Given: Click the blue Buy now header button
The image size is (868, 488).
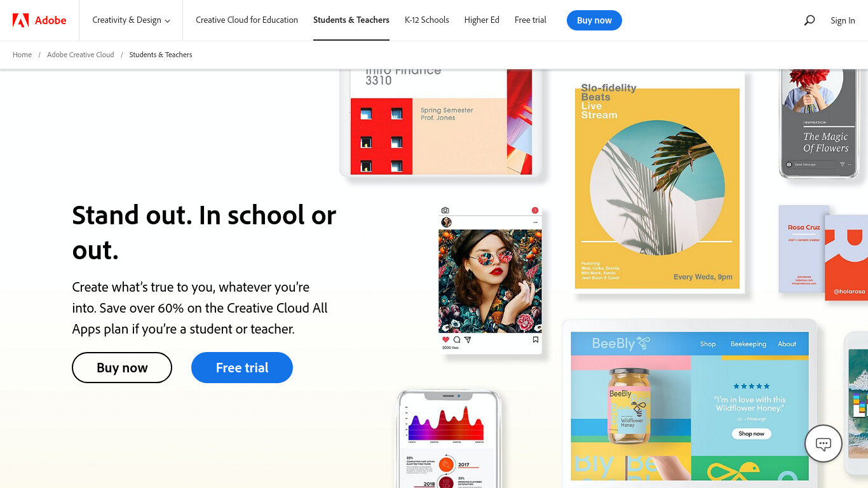Looking at the screenshot, I should click(x=594, y=20).
